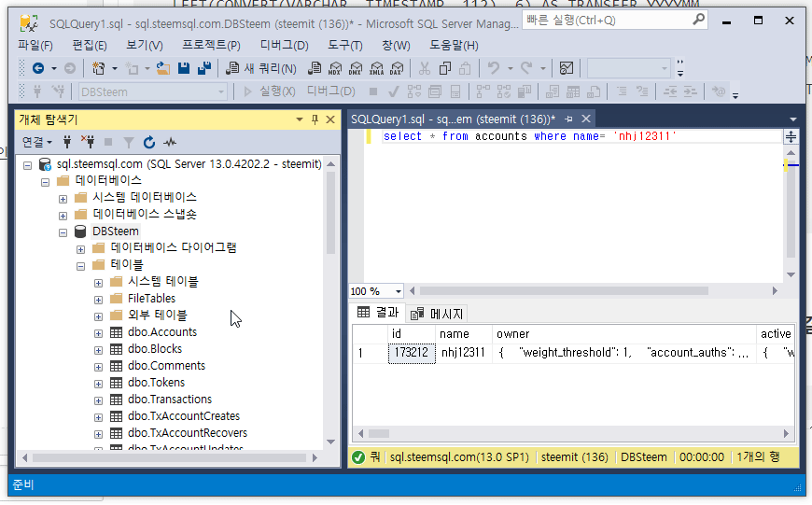
Task: Select the SQLQuery1.sql document tab
Action: (453, 119)
